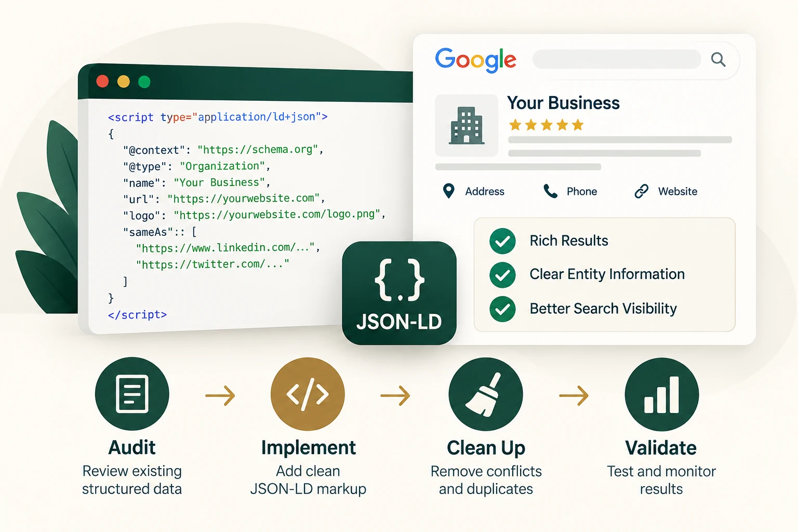Click the Google logo

pos(475,60)
